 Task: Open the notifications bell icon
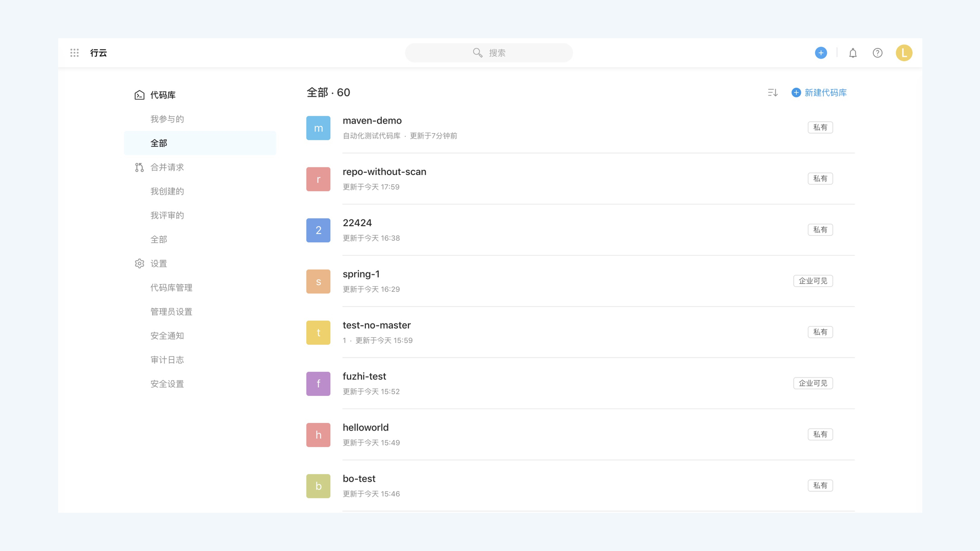853,53
